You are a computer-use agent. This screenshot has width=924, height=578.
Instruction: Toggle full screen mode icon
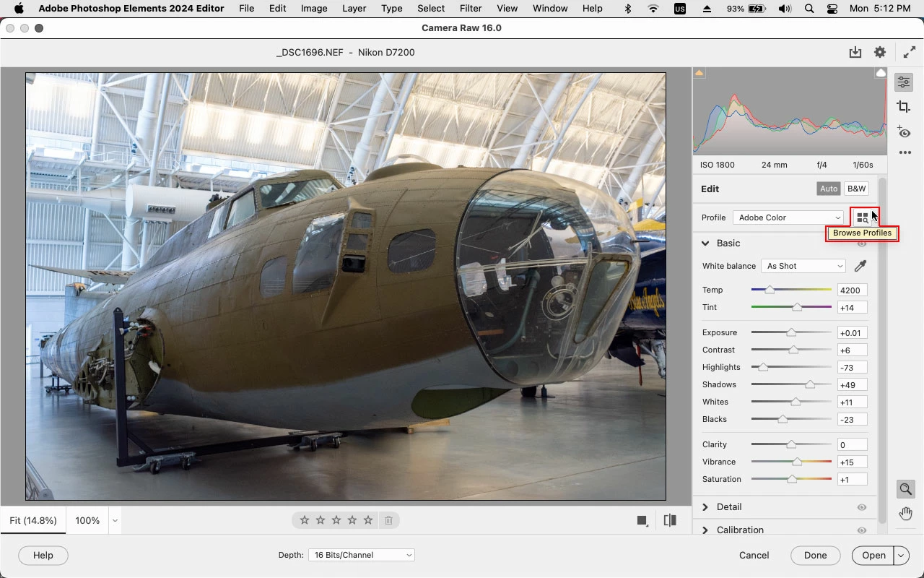[909, 52]
